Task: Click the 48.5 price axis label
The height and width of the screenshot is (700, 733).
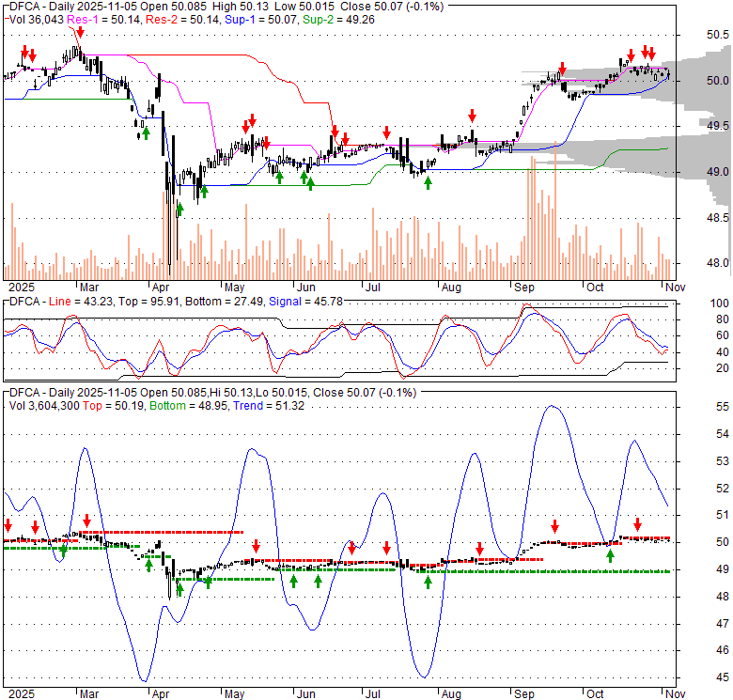Action: tap(718, 218)
